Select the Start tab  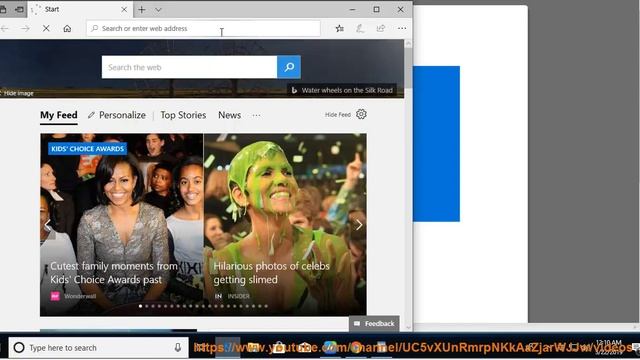(80, 9)
